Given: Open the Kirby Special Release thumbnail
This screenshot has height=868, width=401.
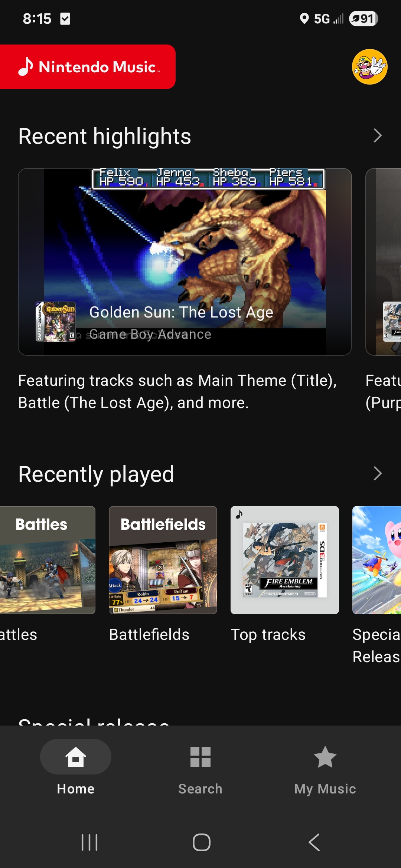Looking at the screenshot, I should click(376, 560).
